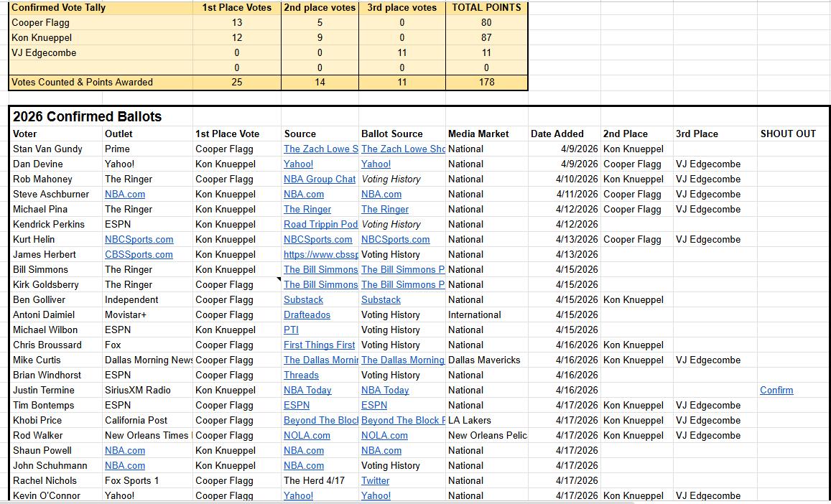Click the Confirmed Vote Tally header cell

pyautogui.click(x=58, y=7)
